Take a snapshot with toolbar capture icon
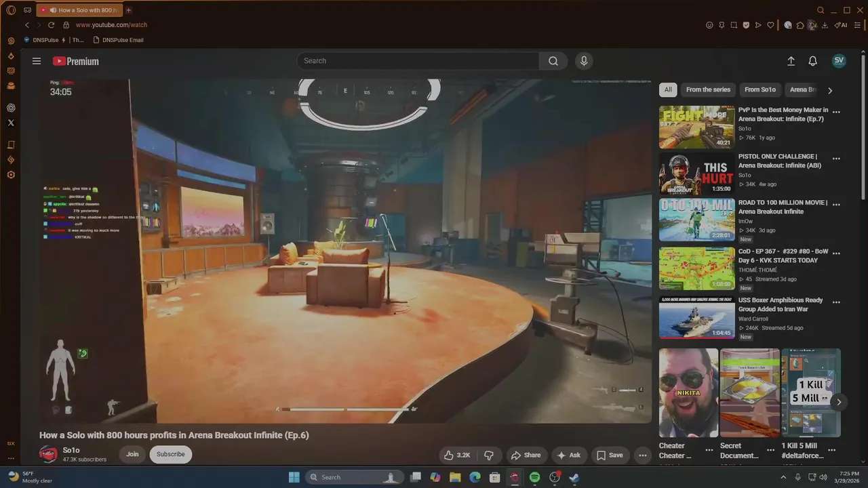 tap(734, 25)
